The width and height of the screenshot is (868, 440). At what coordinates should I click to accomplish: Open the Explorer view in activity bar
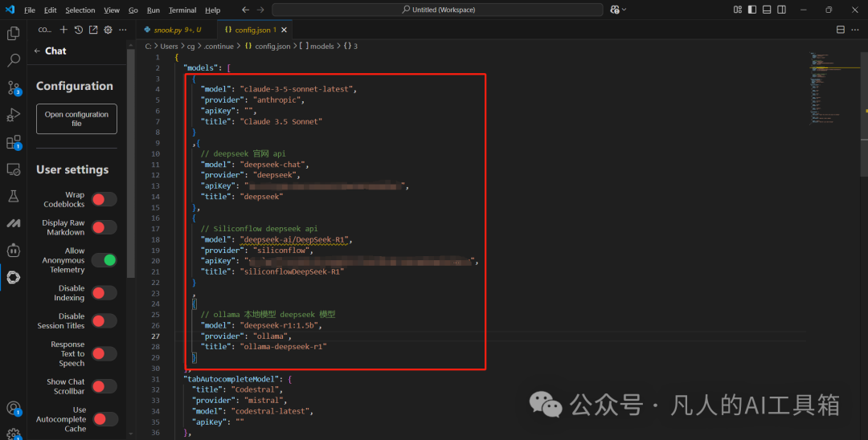click(x=14, y=33)
